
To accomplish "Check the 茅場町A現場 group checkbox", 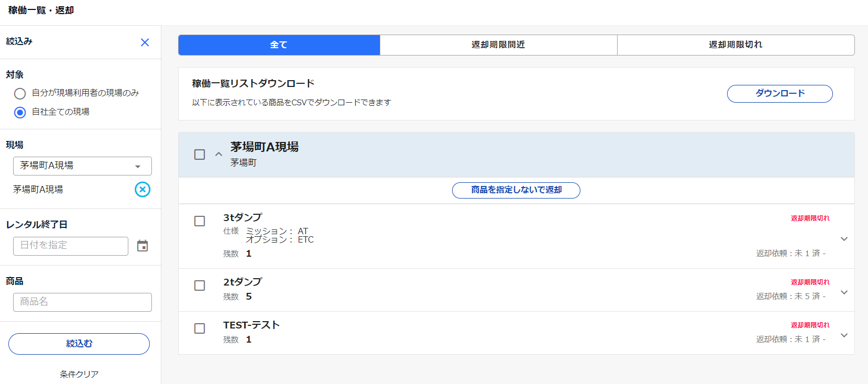I will tap(200, 155).
